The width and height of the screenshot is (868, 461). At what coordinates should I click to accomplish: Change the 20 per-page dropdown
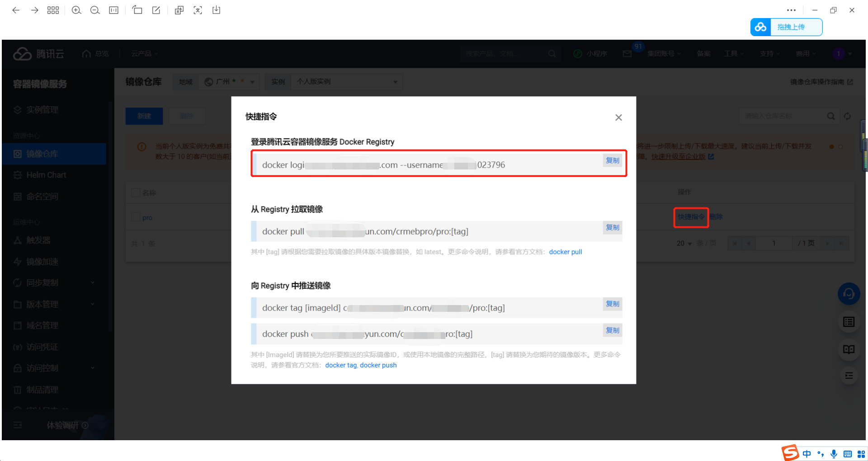pos(684,244)
